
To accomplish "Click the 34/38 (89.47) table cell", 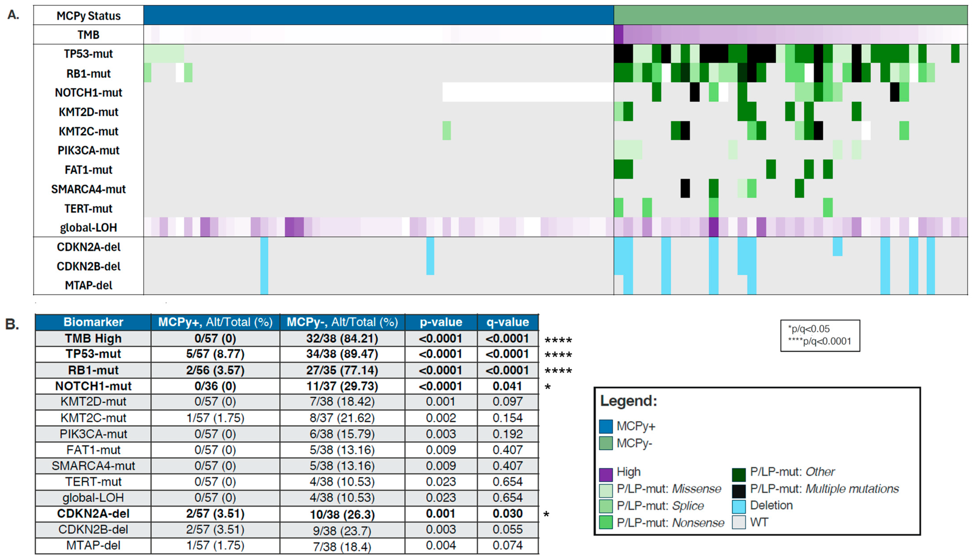I will click(x=342, y=354).
